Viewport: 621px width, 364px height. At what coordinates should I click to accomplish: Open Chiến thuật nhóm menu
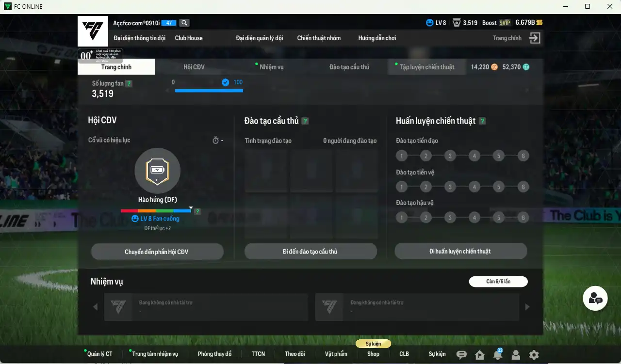(x=319, y=38)
